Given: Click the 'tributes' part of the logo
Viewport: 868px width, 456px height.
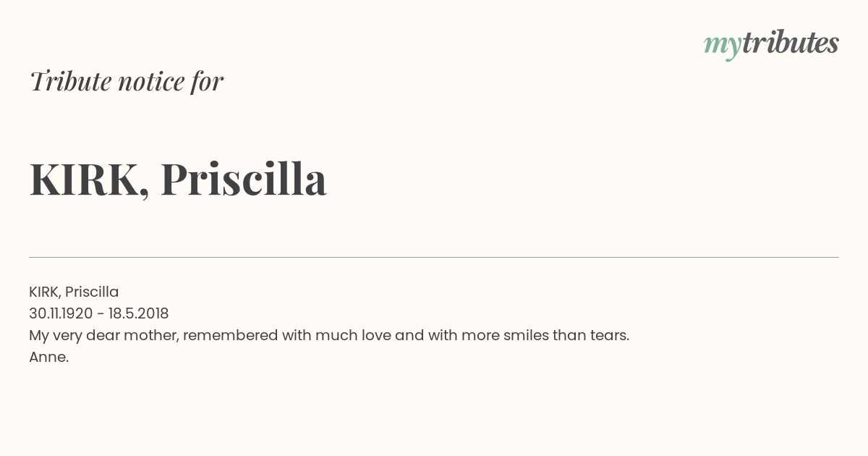Looking at the screenshot, I should pos(791,43).
